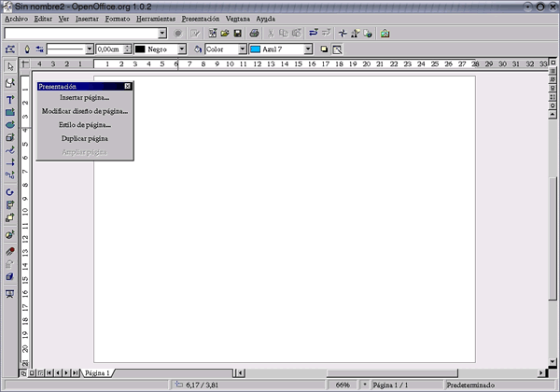Expand the fill style Color dropdown
Viewport: 560px width, 392px height.
pos(242,49)
